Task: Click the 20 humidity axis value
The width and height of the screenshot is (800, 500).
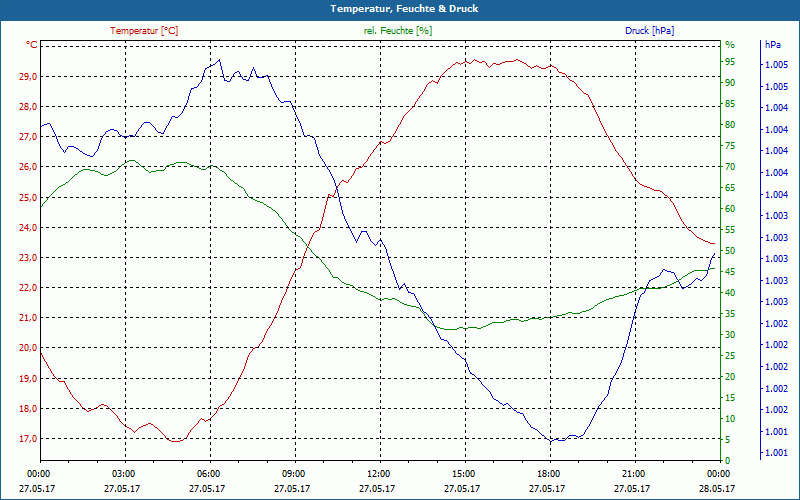Action: (730, 377)
